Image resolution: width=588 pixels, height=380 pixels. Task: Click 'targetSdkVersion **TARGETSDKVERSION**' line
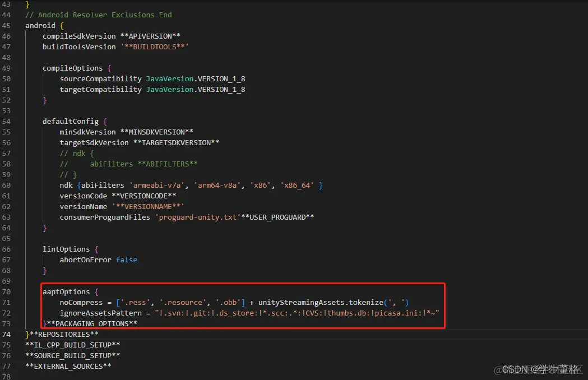click(140, 143)
